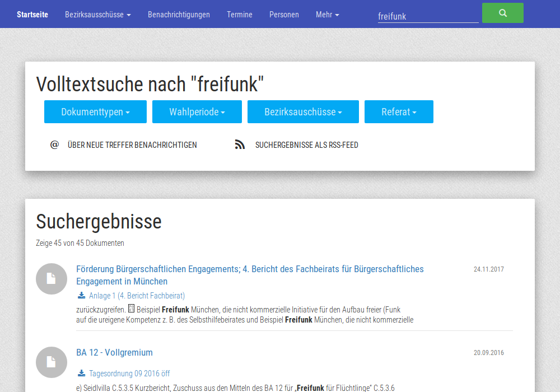
Task: Click tiny inline document icon in result snippet
Action: [x=131, y=307]
